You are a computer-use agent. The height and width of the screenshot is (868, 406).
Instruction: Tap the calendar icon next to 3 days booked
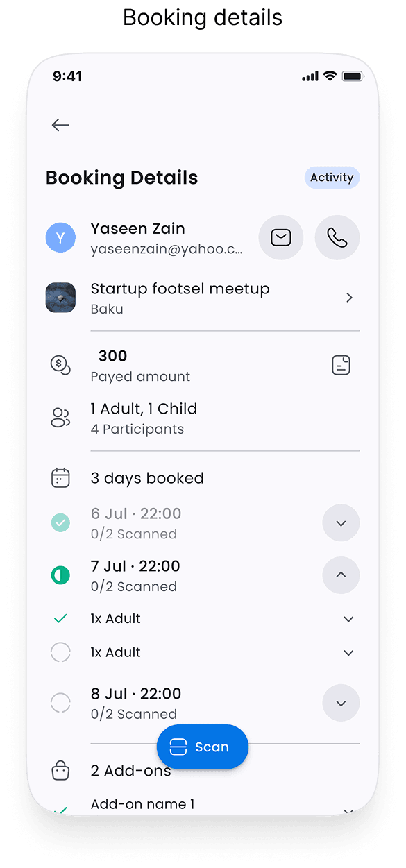[x=60, y=477]
